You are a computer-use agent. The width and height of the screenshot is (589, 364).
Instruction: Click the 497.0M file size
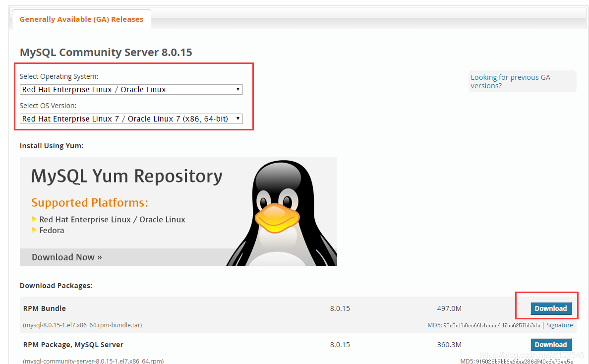click(449, 308)
